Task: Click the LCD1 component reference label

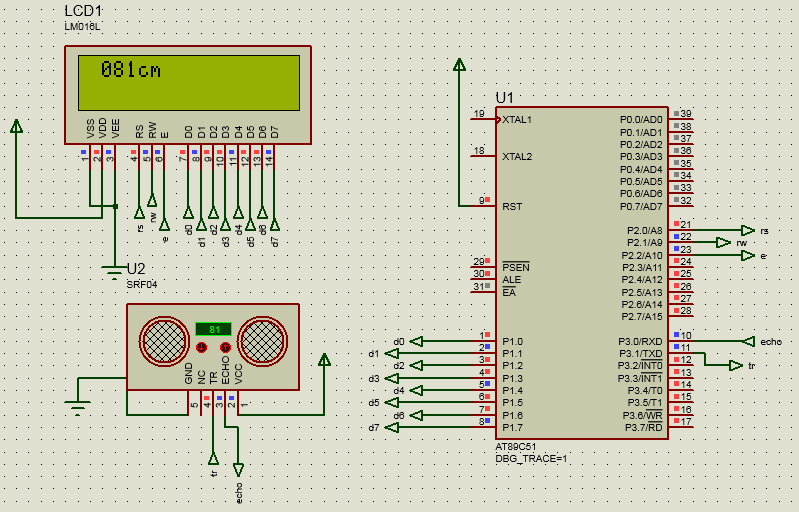Action: coord(83,10)
